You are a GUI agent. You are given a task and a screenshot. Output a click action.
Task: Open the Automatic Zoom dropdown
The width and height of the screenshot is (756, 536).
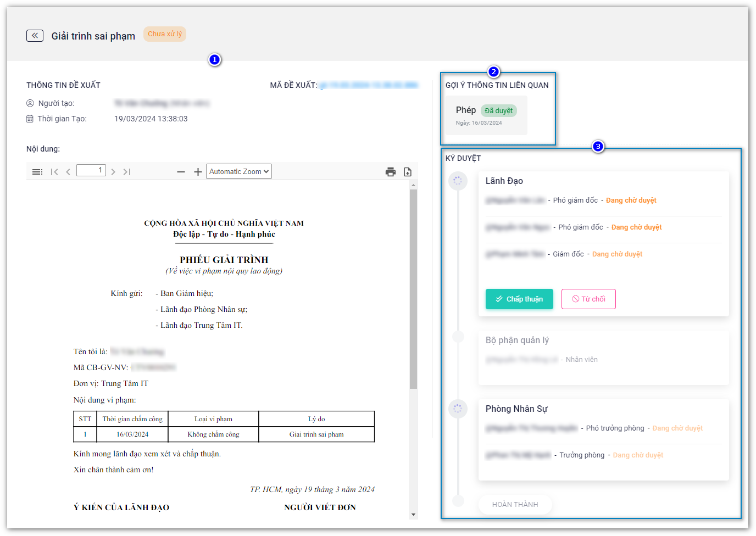pyautogui.click(x=239, y=171)
